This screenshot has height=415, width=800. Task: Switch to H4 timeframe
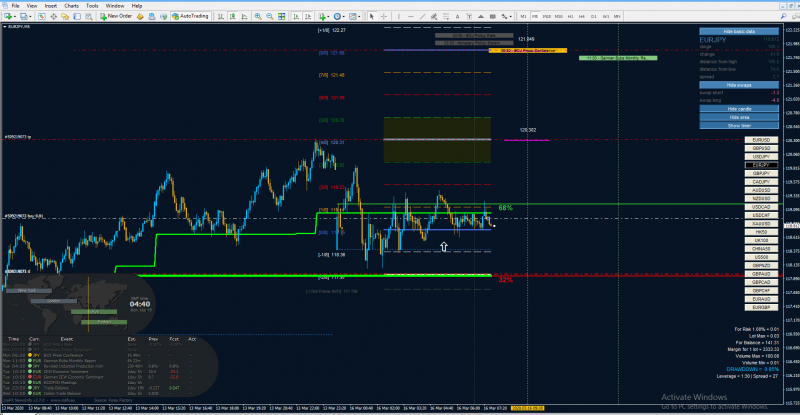[x=582, y=16]
